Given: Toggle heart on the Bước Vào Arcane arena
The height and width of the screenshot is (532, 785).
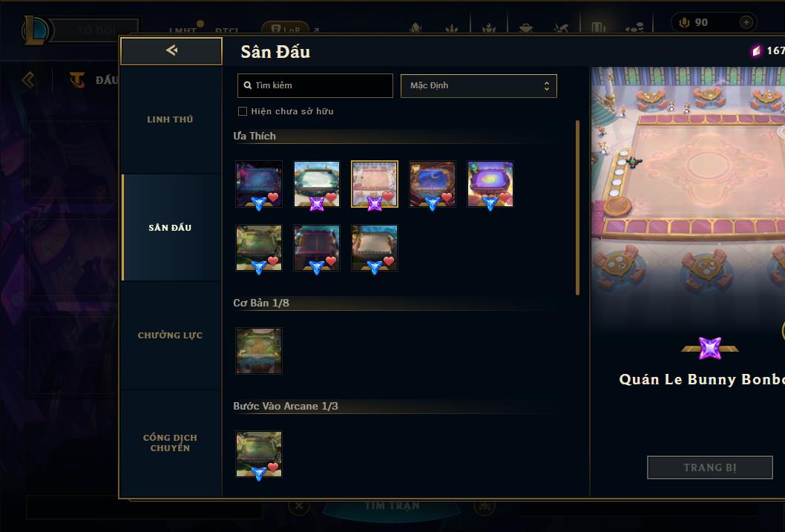Looking at the screenshot, I should (273, 467).
